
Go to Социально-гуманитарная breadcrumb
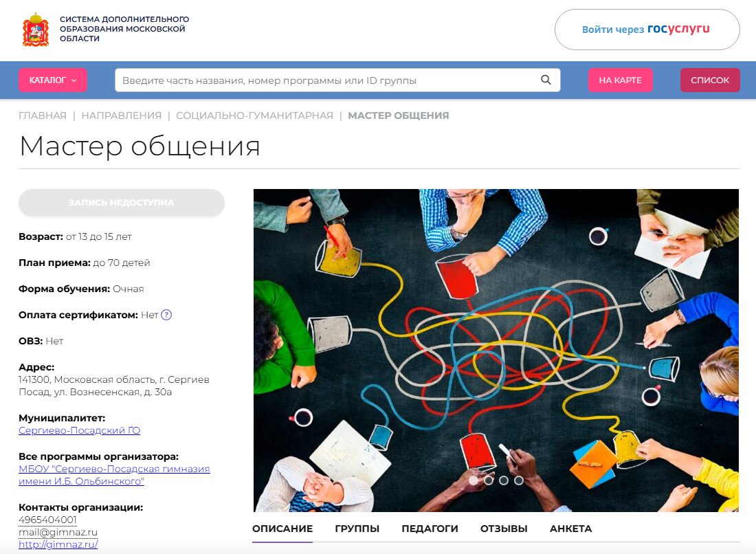click(x=254, y=115)
